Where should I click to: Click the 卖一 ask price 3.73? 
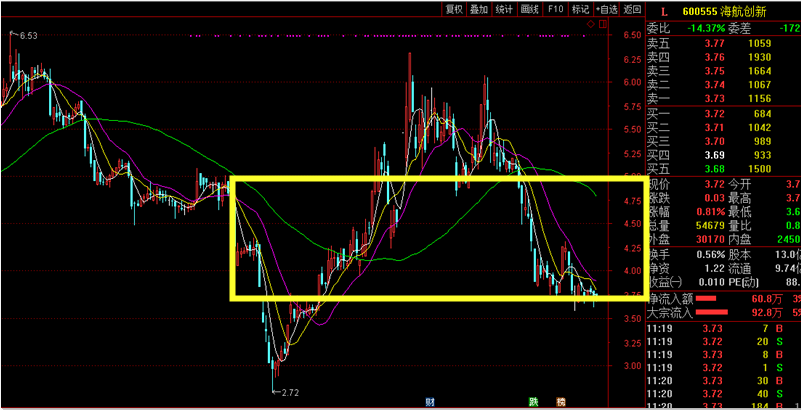click(714, 100)
